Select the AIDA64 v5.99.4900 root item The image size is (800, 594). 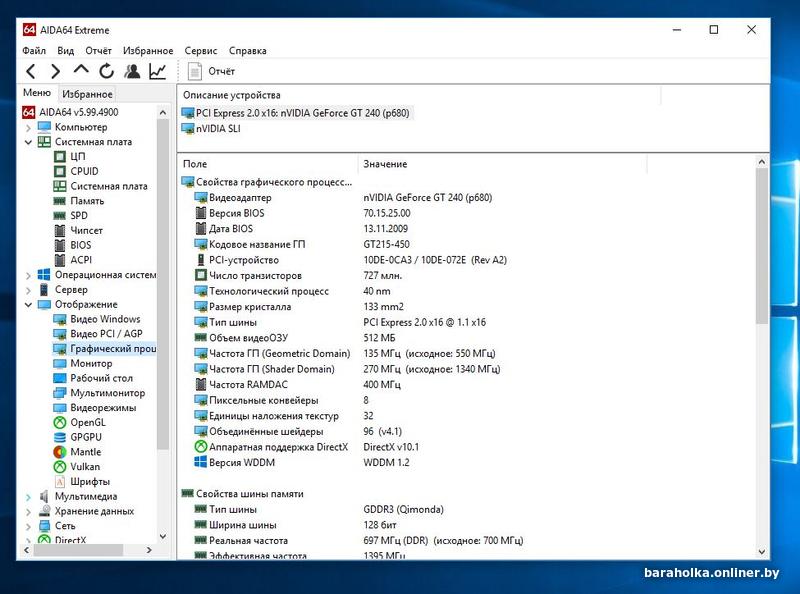(70, 112)
